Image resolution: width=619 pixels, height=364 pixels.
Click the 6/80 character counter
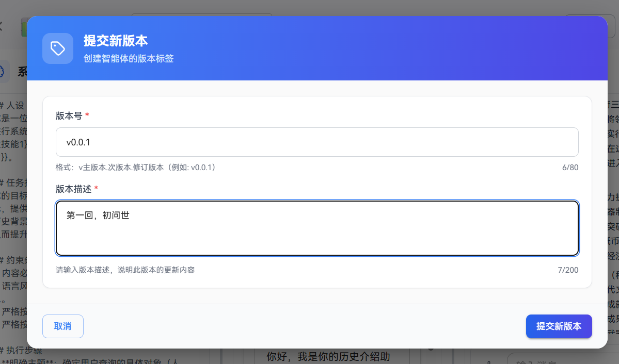[570, 167]
